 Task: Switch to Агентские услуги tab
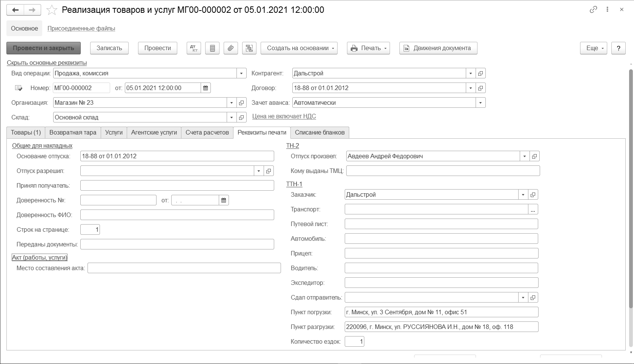tap(154, 132)
